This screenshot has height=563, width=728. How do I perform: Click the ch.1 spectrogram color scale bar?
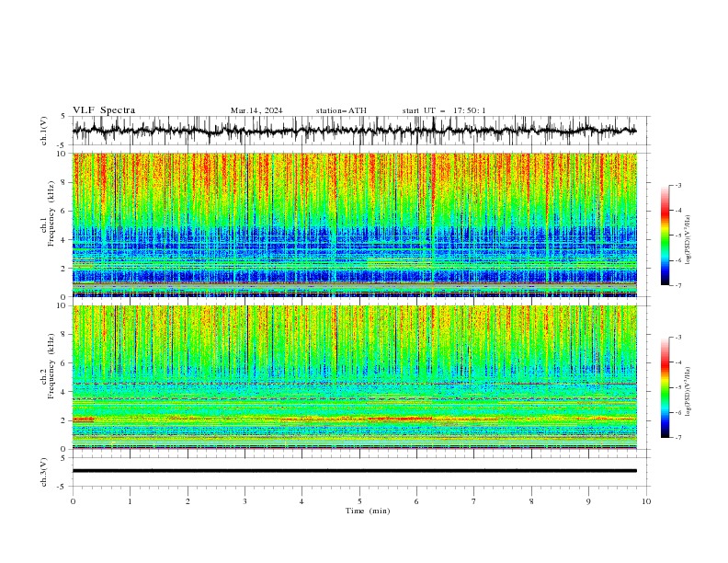[665, 236]
